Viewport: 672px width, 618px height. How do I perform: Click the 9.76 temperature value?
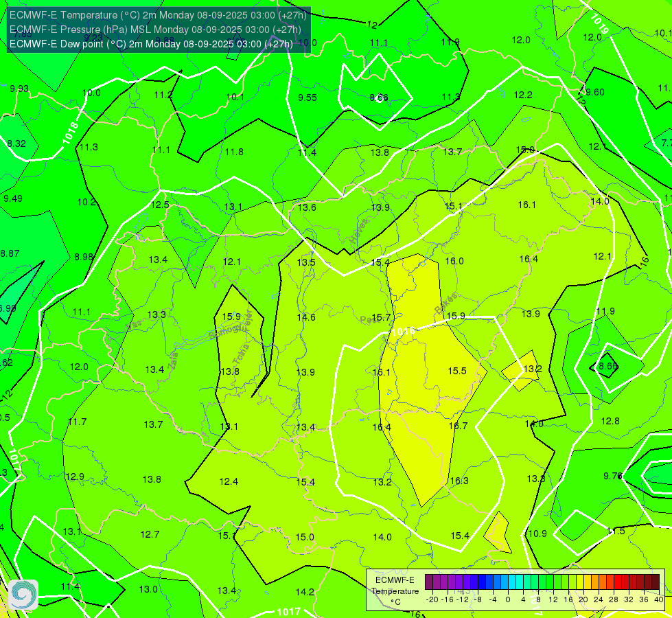613,476
